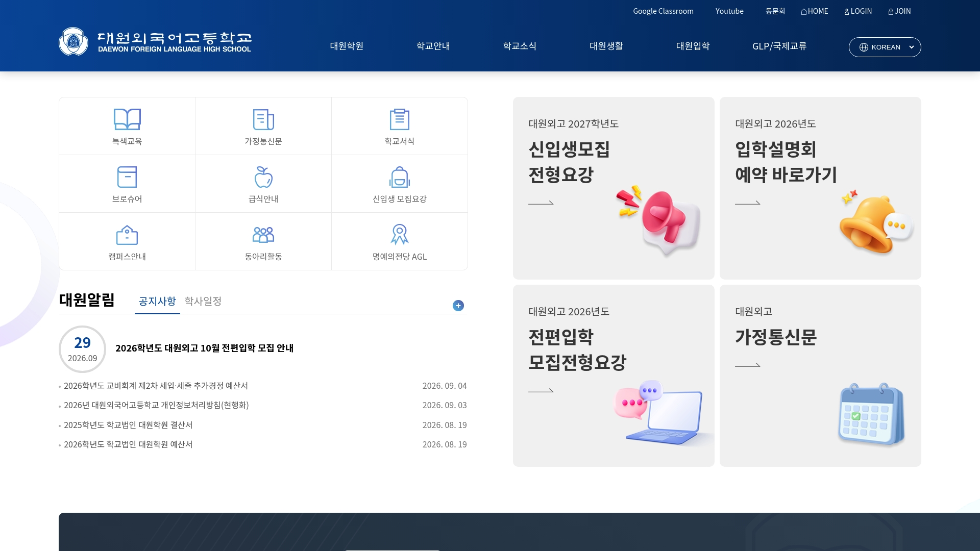The width and height of the screenshot is (980, 551).
Task: Open the 교비회계 제2차 추가경정 예산서 notice
Action: [156, 386]
